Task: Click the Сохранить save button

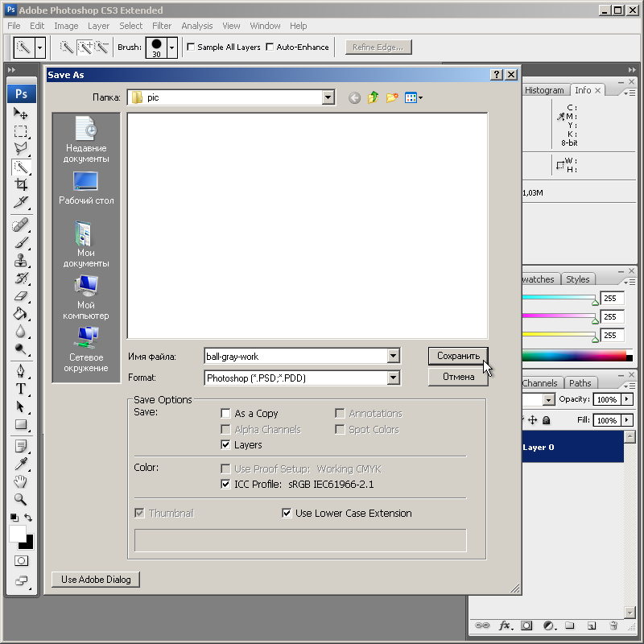Action: 458,356
